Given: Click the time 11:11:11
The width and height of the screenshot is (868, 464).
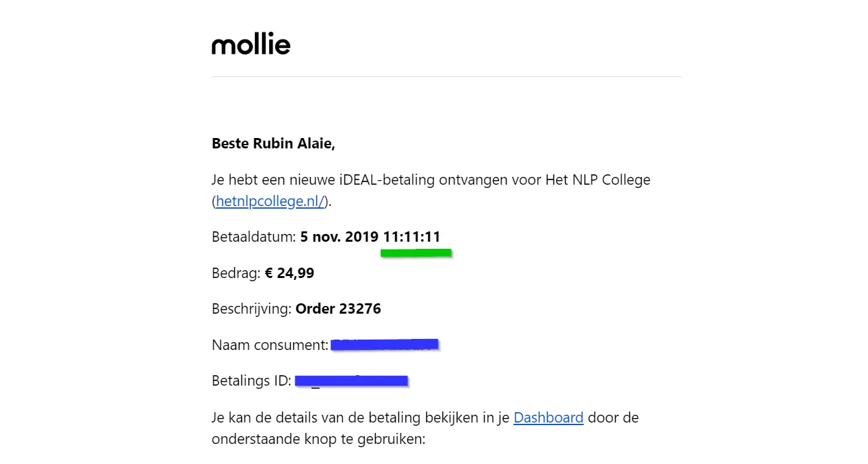Looking at the screenshot, I should point(412,237).
